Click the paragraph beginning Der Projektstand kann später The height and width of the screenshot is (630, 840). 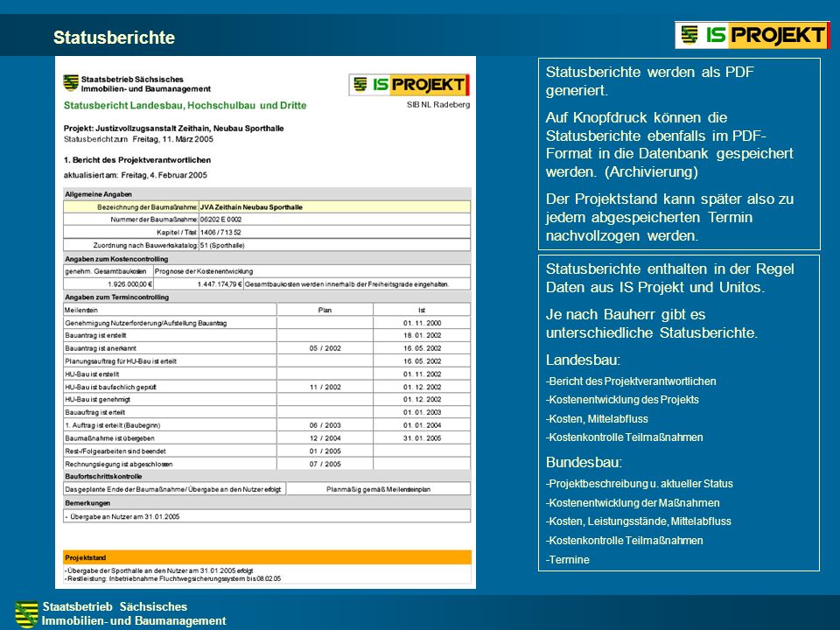tap(669, 217)
